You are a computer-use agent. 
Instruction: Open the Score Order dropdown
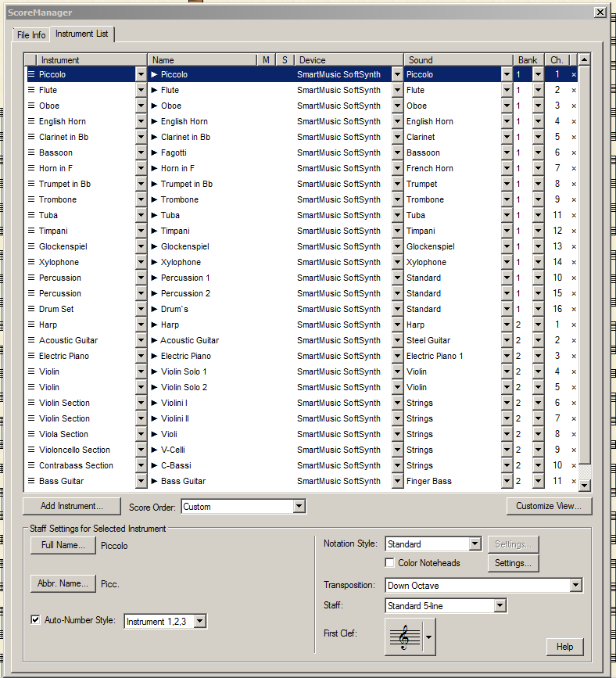(x=299, y=507)
